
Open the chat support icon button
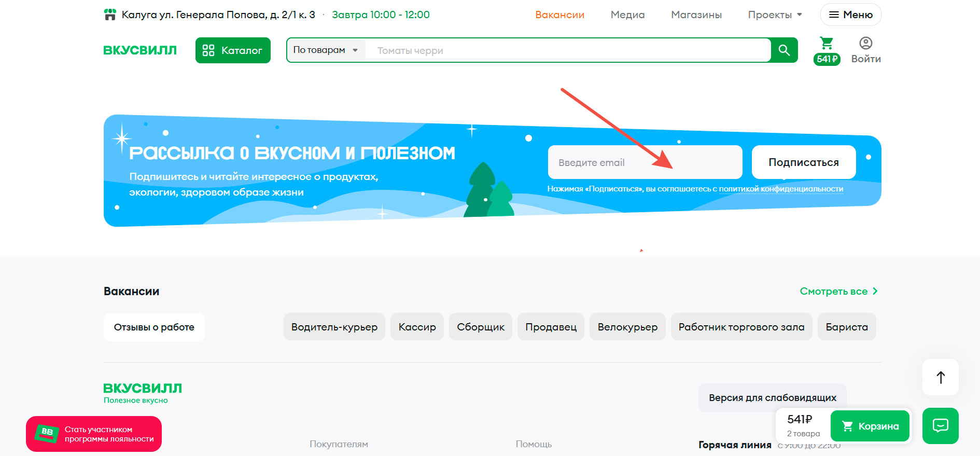pyautogui.click(x=941, y=426)
